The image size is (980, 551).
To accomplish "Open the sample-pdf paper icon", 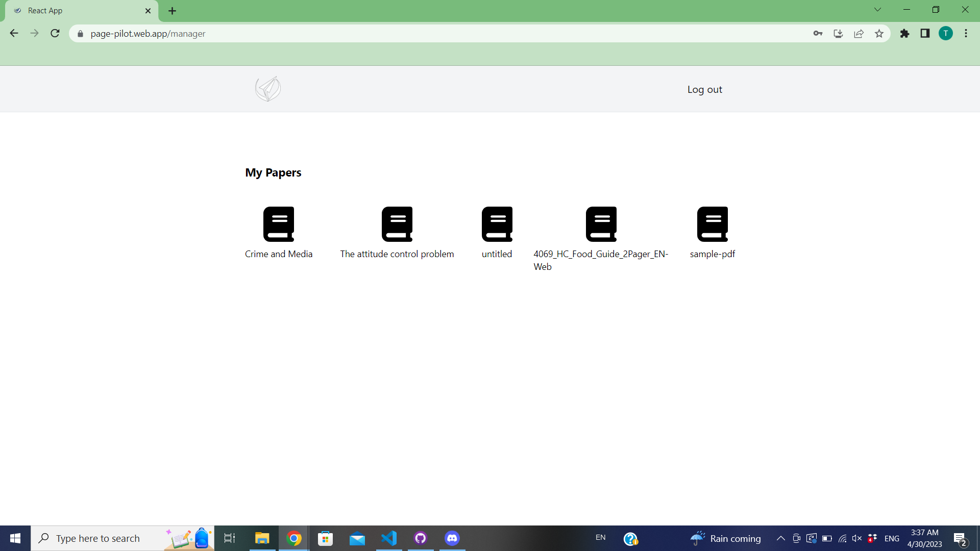I will 713,224.
